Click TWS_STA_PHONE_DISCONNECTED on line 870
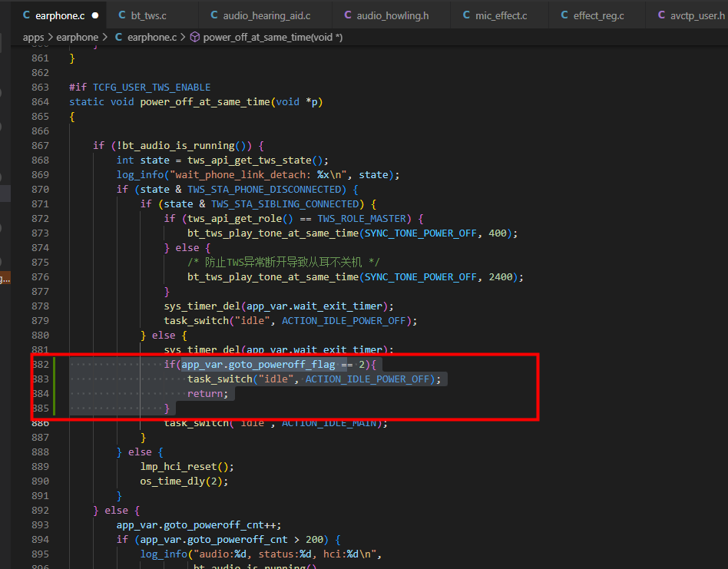 [x=264, y=190]
